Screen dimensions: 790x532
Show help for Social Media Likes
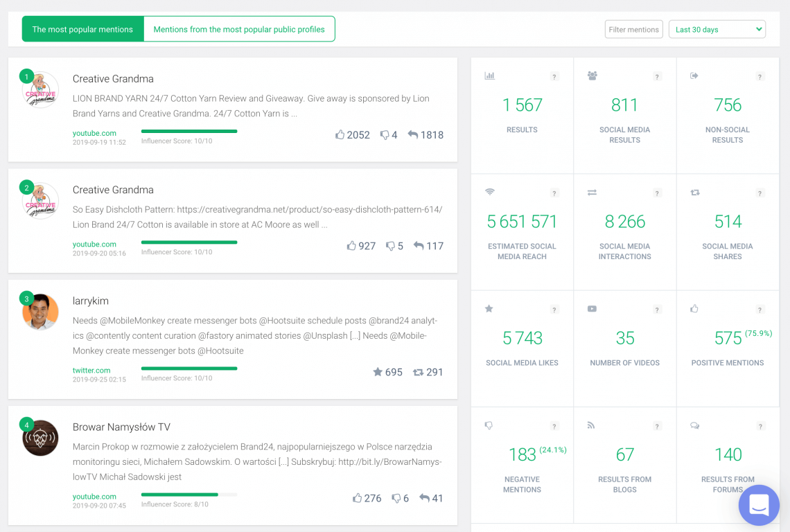click(x=554, y=310)
